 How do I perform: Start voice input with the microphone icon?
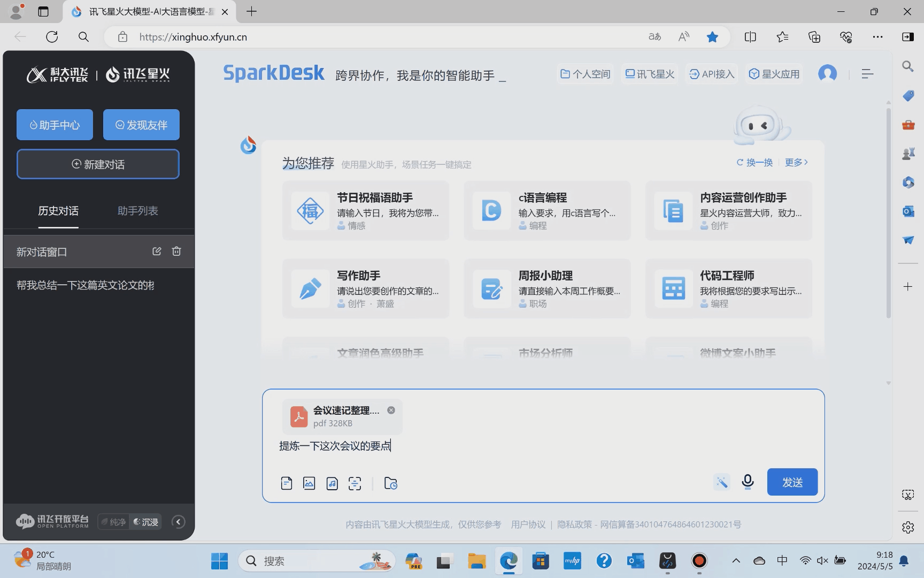748,482
